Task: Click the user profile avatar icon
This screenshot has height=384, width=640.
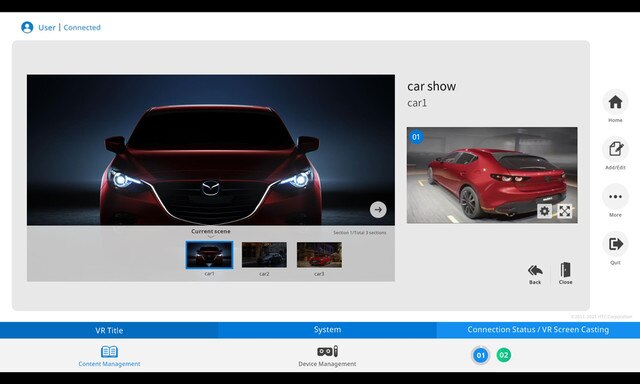Action: pyautogui.click(x=27, y=27)
